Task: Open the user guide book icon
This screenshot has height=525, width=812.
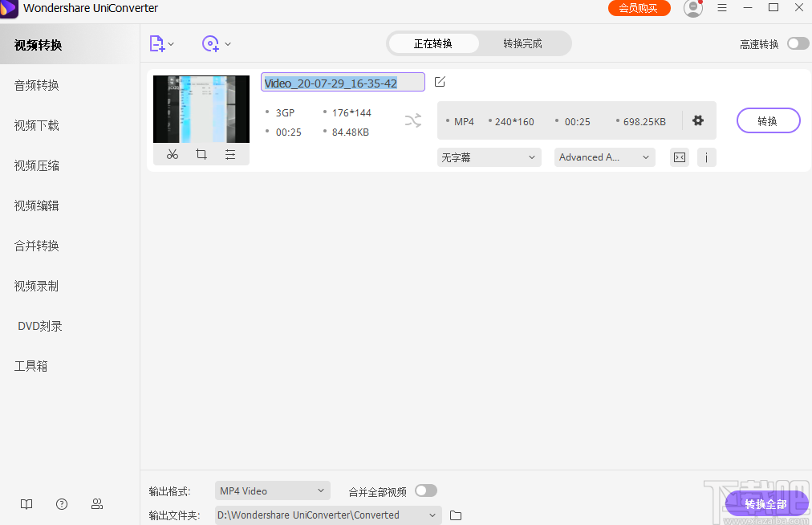Action: [26, 504]
